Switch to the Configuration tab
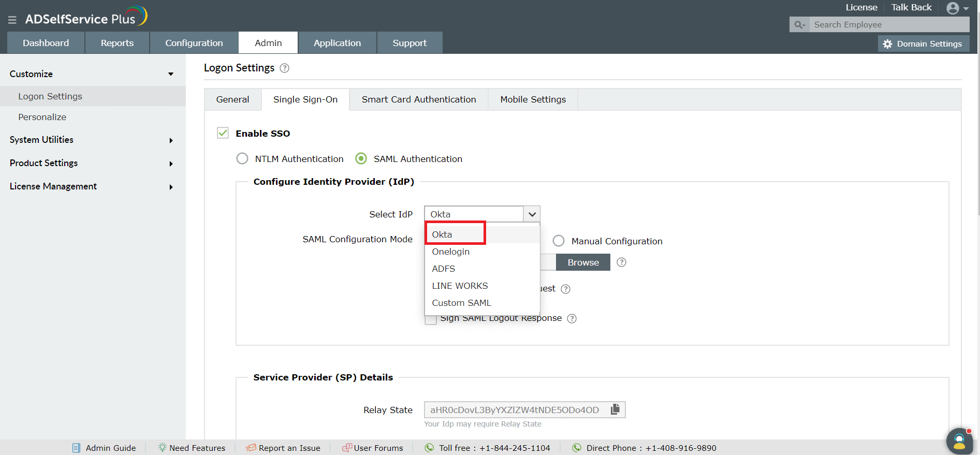Screen dimensions: 980x455 (194, 43)
